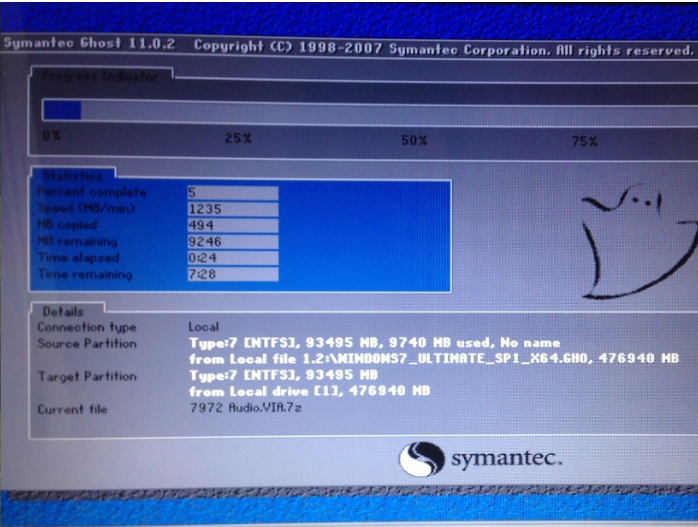The image size is (698, 527).
Task: Select the Statistics panel tab
Action: point(73,175)
